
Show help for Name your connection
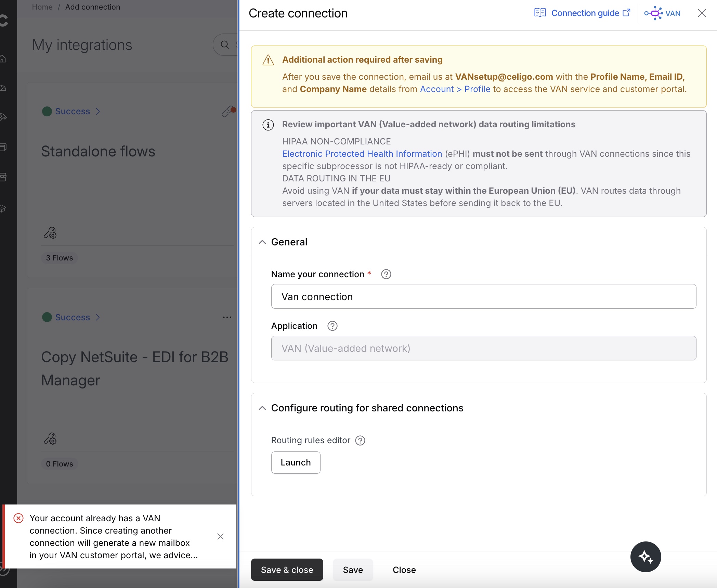coord(386,274)
